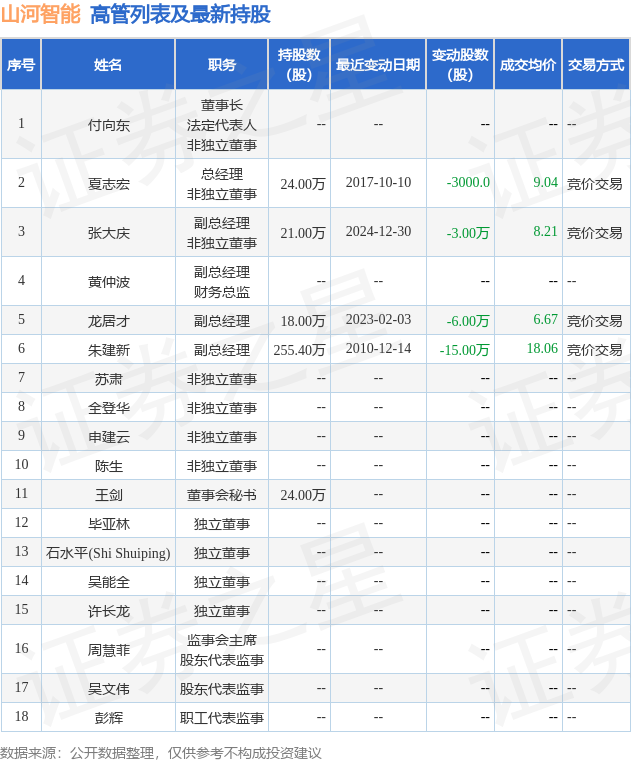Click the 最近变动日期 column header
Image resolution: width=631 pixels, height=762 pixels.
pyautogui.click(x=378, y=65)
